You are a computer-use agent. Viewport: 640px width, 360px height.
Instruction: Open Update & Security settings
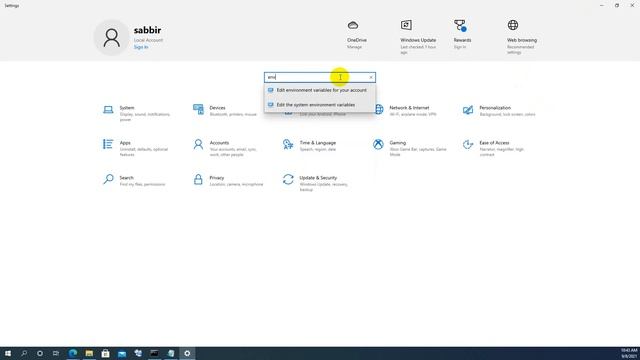click(x=316, y=183)
